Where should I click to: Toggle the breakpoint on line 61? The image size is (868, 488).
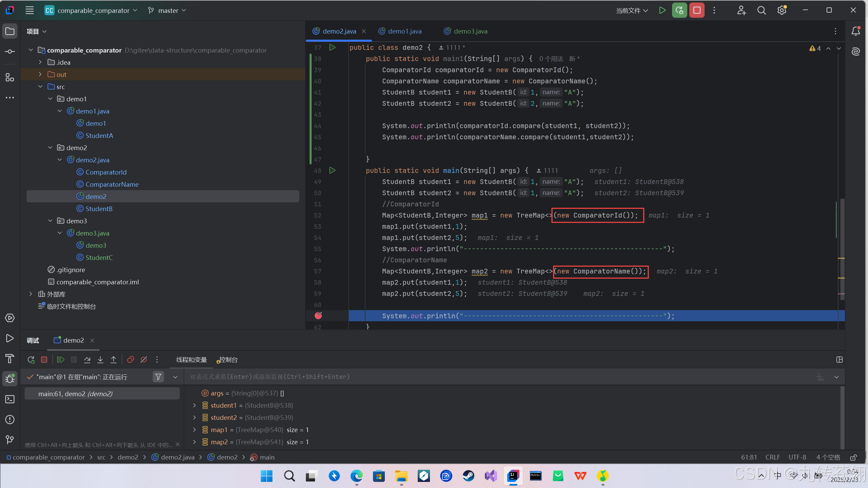[x=318, y=316]
